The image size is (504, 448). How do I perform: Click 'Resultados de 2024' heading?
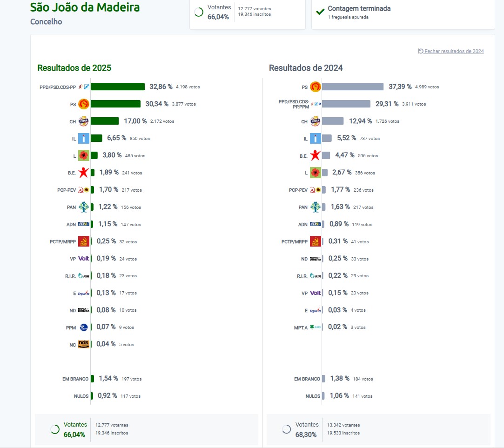pyautogui.click(x=306, y=68)
